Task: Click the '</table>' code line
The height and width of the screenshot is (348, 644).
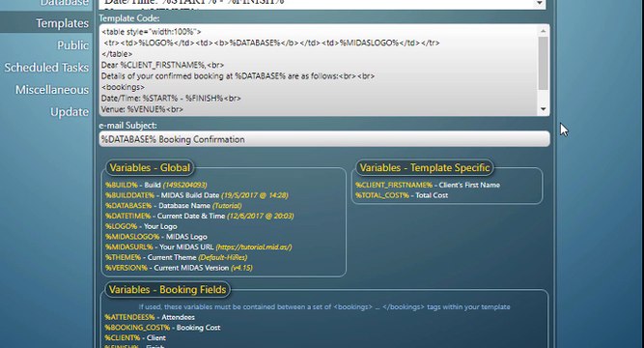Action: 117,54
